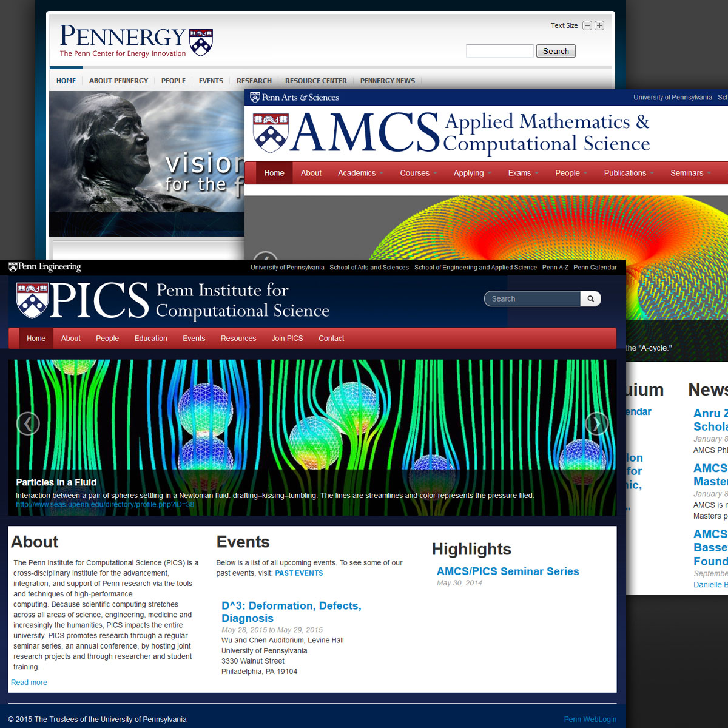The image size is (728, 728).
Task: Expand Academics dropdown in AMCS menu
Action: (360, 173)
